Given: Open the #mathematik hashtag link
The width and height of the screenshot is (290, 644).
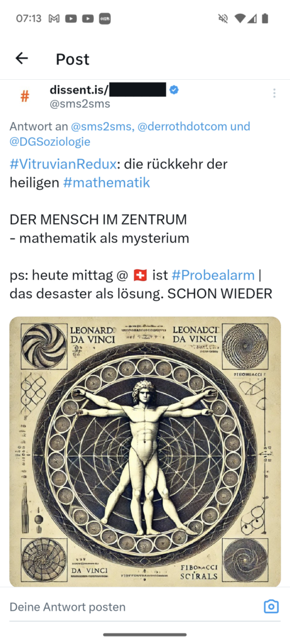Looking at the screenshot, I should (106, 182).
